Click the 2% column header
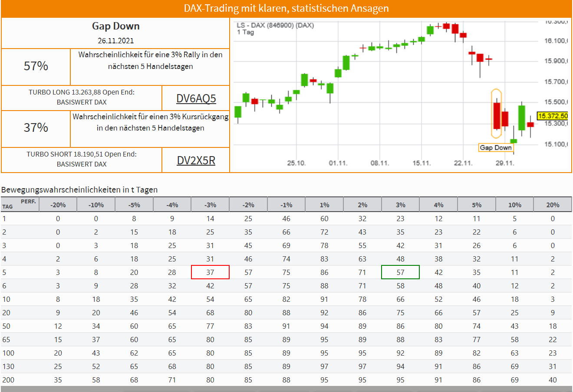 click(x=362, y=205)
